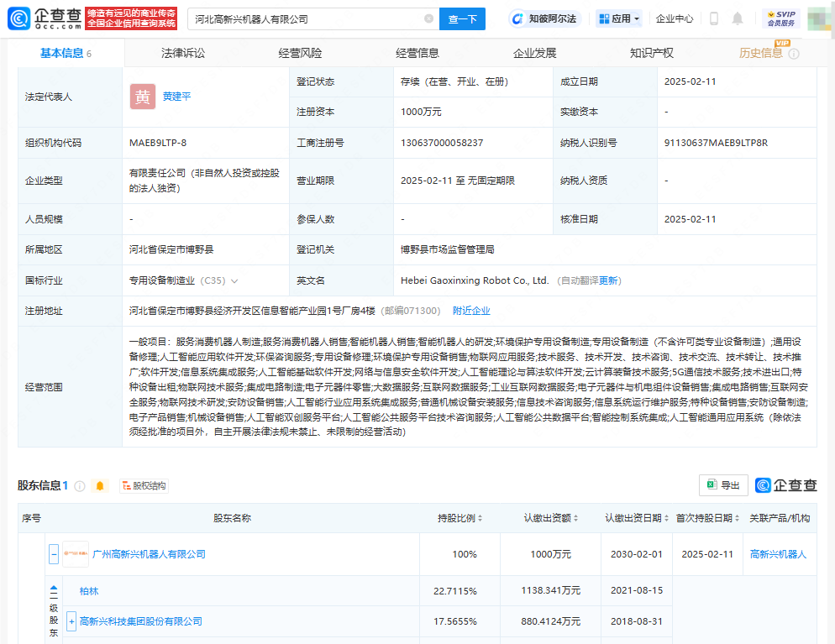Click the 黄 avatar of legal representative

tap(143, 97)
